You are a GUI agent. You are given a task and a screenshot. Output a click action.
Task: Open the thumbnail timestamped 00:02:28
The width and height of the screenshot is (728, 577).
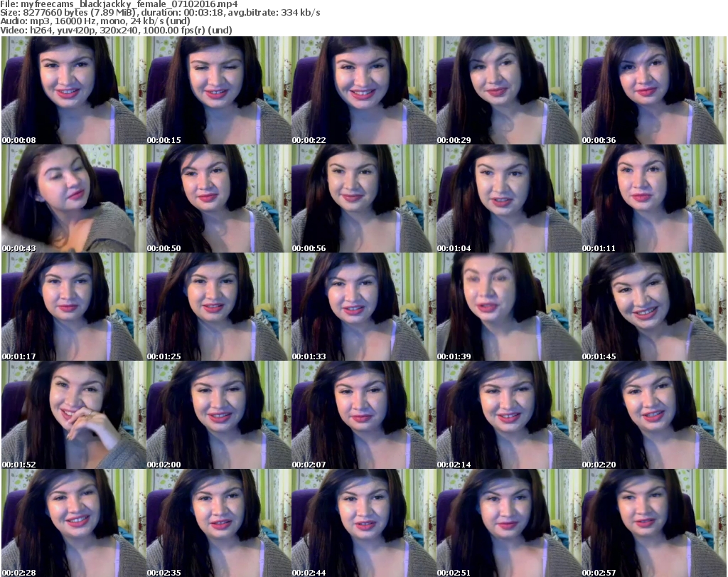[73, 523]
